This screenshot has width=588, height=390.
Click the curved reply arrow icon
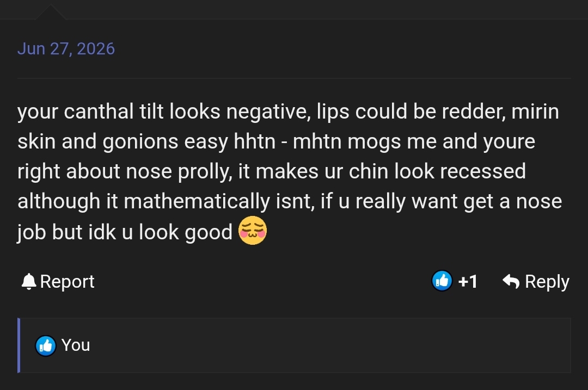point(511,281)
